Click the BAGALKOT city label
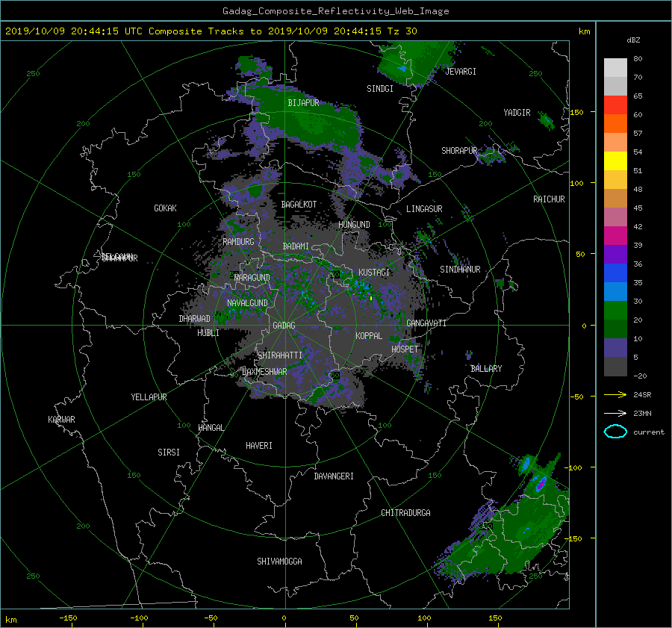672x628 pixels. coord(299,205)
